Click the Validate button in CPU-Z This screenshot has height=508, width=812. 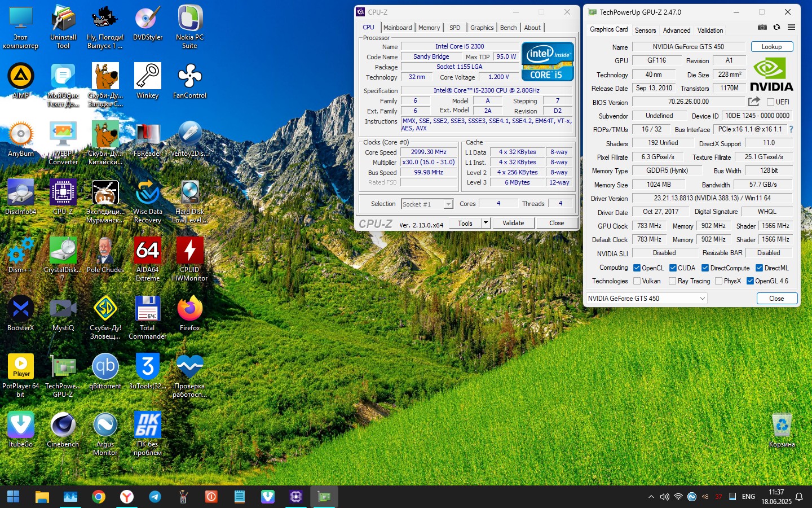(x=513, y=223)
